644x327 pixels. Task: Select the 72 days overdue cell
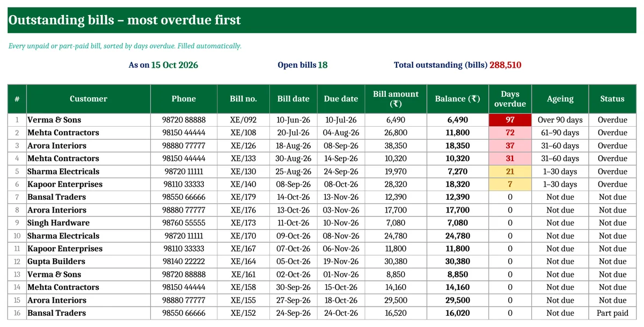(x=510, y=133)
